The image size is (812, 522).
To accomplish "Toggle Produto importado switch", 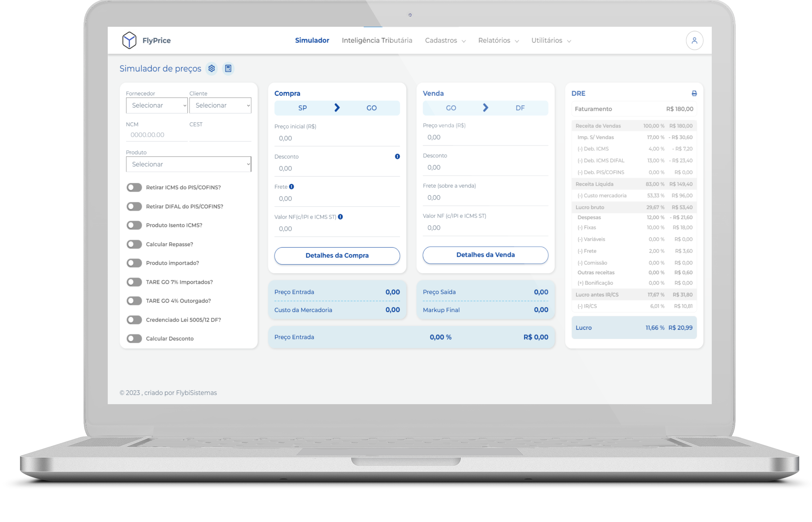I will coord(134,263).
